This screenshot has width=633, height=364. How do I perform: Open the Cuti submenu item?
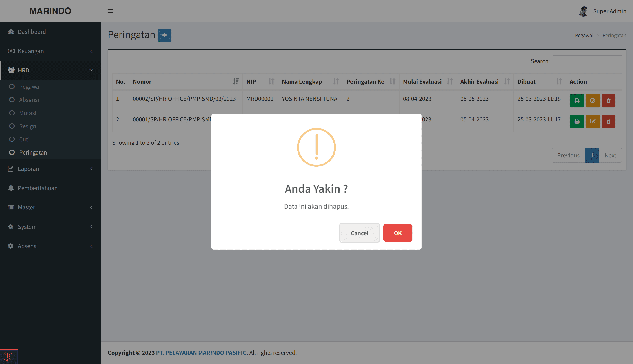pyautogui.click(x=24, y=139)
